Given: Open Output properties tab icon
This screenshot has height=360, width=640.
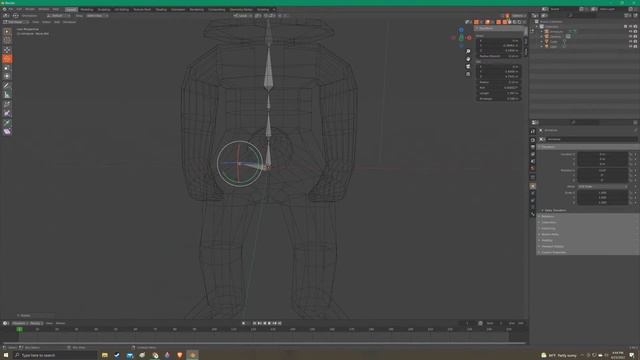Looking at the screenshot, I should click(x=533, y=147).
